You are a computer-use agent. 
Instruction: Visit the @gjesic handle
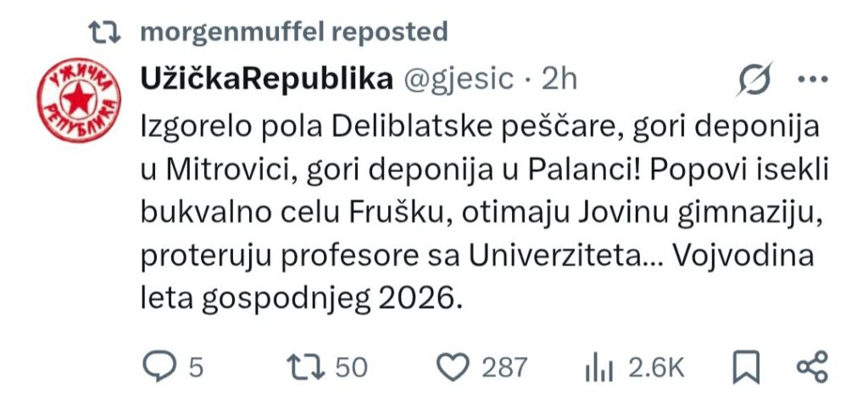[459, 81]
